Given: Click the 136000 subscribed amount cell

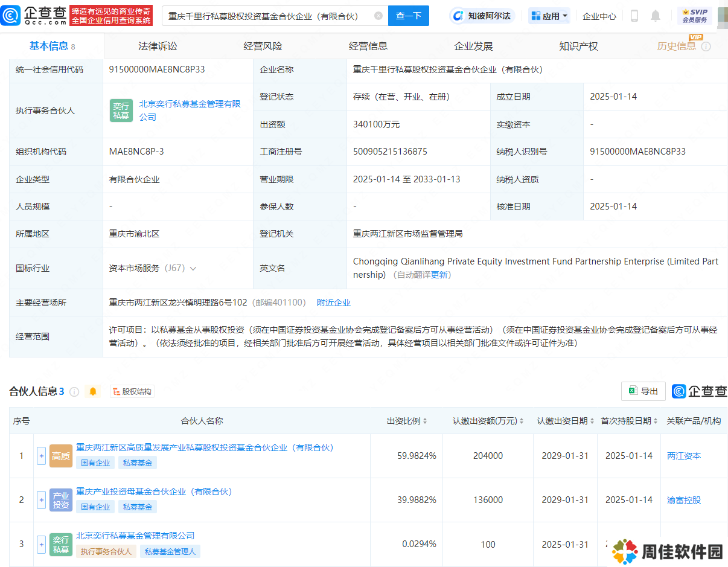Looking at the screenshot, I should 488,500.
